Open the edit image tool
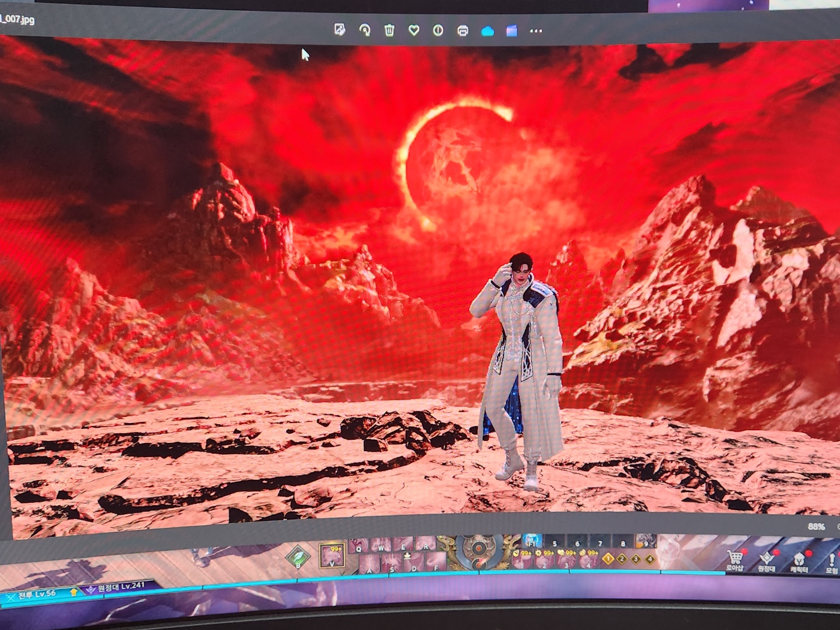The image size is (840, 630). [340, 29]
